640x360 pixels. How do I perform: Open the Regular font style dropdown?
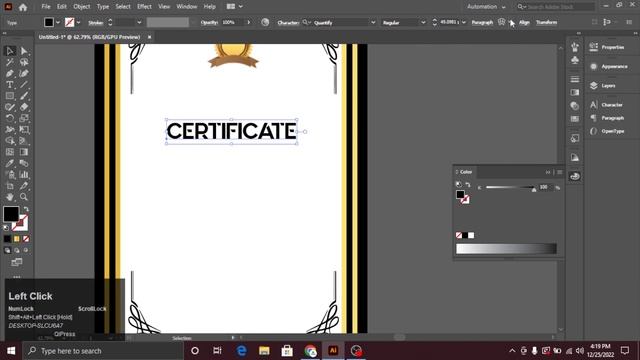(x=423, y=22)
